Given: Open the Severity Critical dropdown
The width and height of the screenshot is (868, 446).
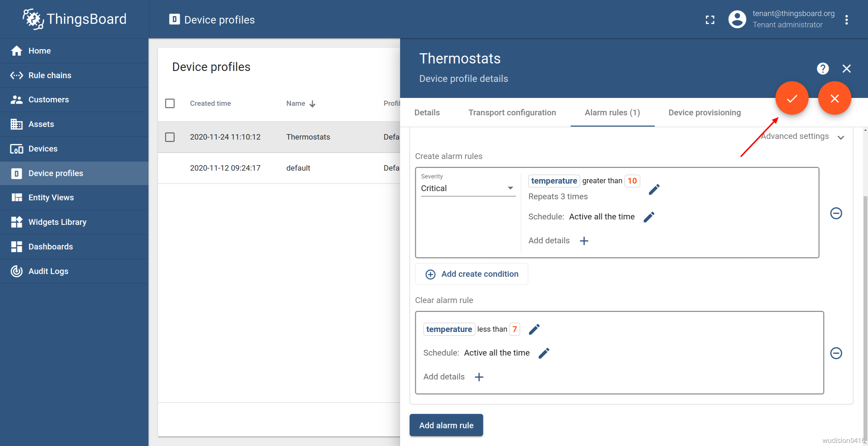Looking at the screenshot, I should [x=468, y=188].
